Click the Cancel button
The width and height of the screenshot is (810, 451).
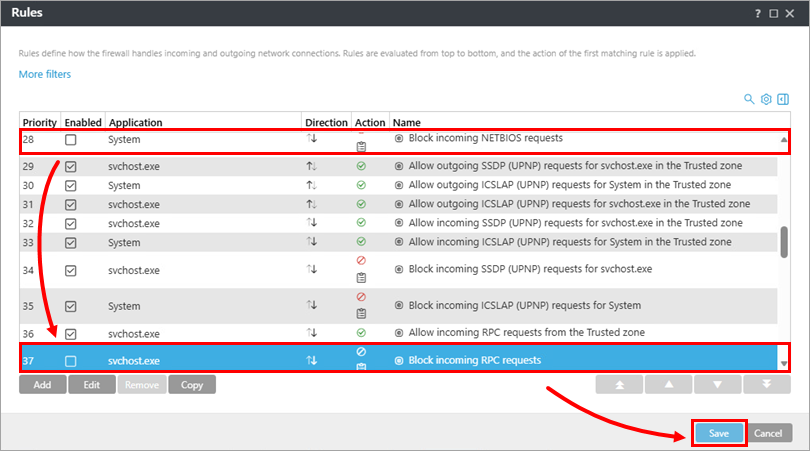click(x=768, y=433)
